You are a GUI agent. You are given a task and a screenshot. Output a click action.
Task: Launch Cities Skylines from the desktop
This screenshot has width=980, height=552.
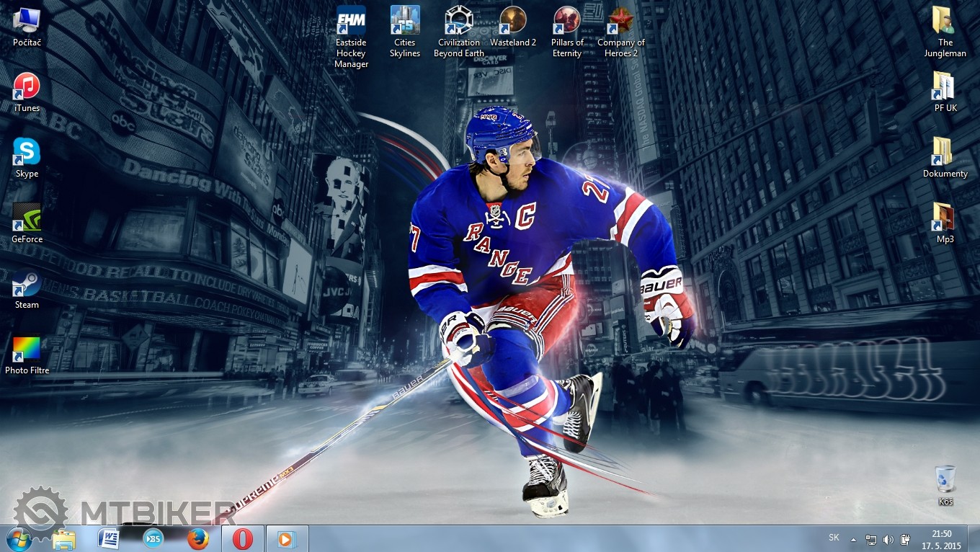[x=405, y=21]
